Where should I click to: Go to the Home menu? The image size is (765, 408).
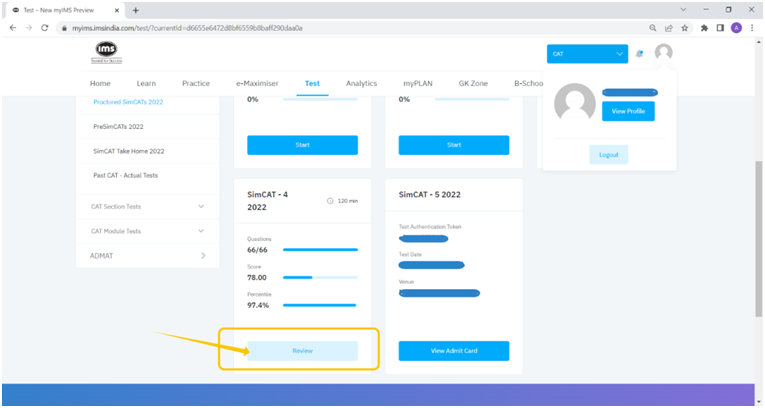(x=100, y=83)
